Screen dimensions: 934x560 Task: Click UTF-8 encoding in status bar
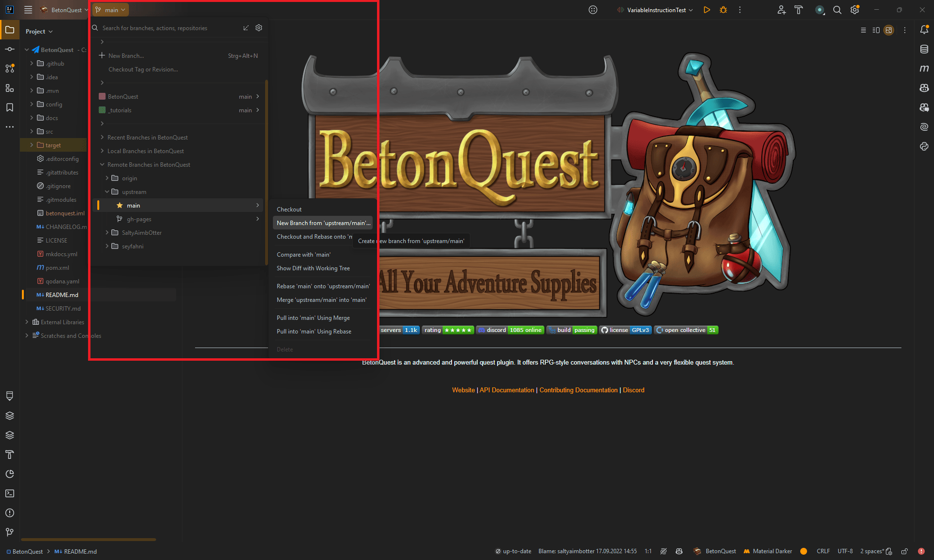845,551
